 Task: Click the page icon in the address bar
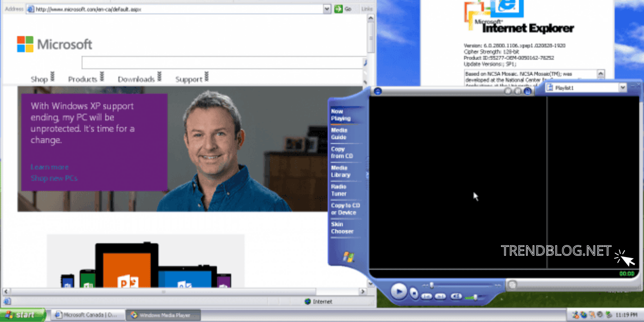pyautogui.click(x=31, y=9)
